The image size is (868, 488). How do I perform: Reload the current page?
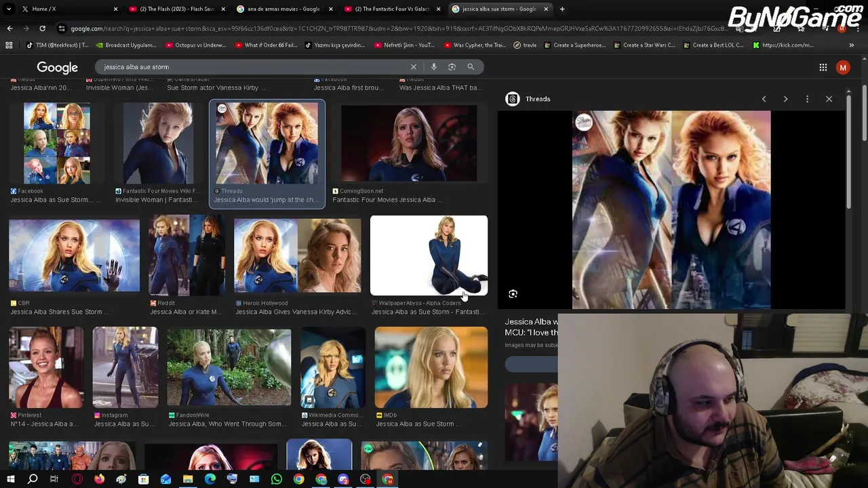(42, 28)
